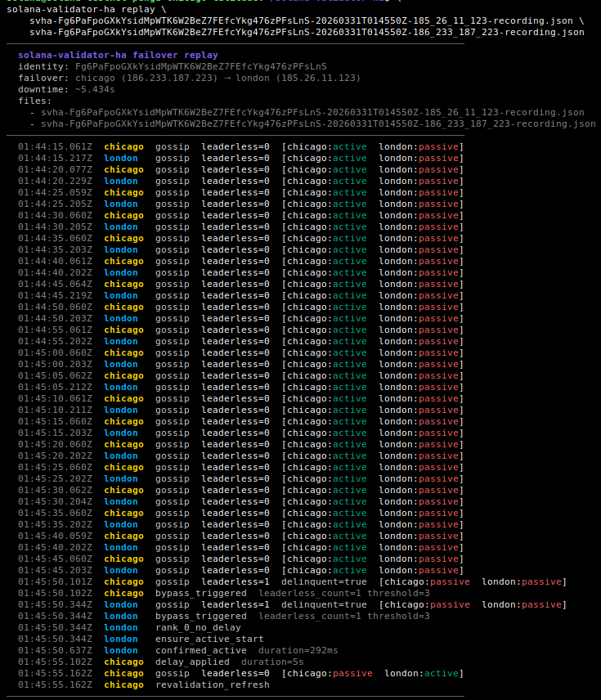Screen dimensions: 601x700
Task: Click timestamp 01:44:15.217Z
Action: pos(55,158)
